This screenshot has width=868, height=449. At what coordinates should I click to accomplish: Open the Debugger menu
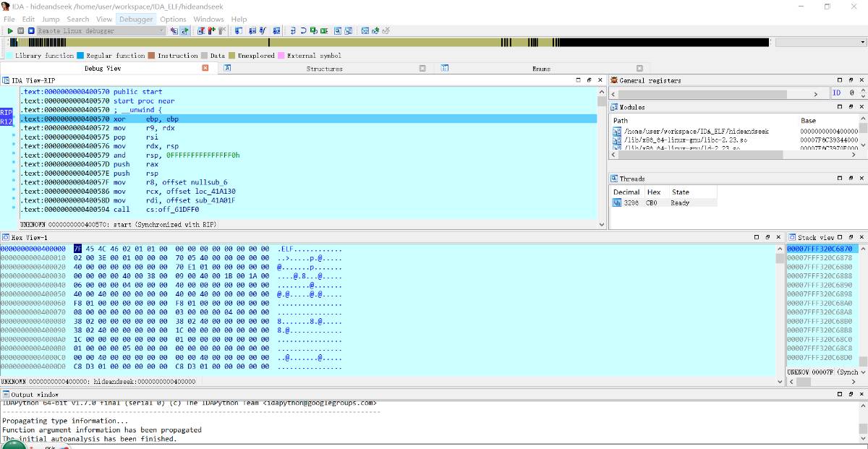coord(136,20)
